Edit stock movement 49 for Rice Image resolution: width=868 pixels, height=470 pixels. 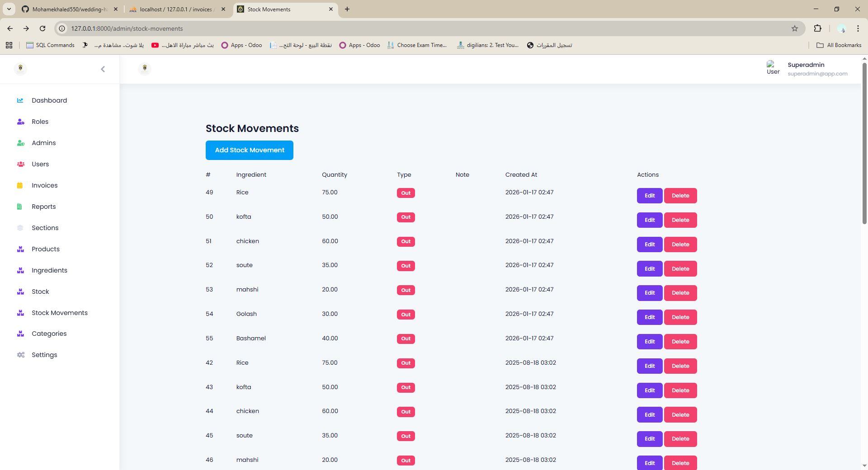[649, 196]
